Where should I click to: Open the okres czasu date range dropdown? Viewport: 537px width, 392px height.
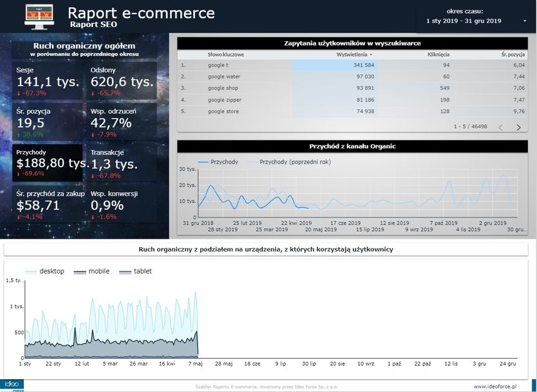[x=476, y=21]
